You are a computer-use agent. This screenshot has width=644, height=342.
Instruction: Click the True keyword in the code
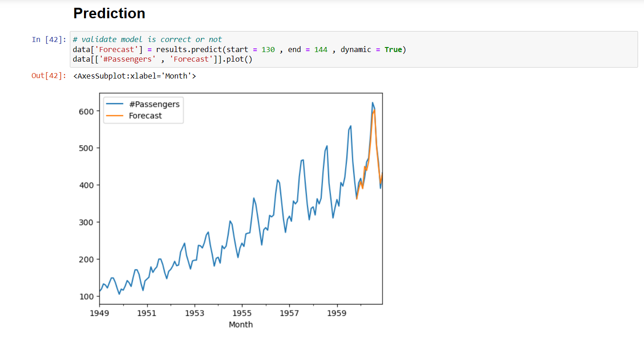(393, 49)
